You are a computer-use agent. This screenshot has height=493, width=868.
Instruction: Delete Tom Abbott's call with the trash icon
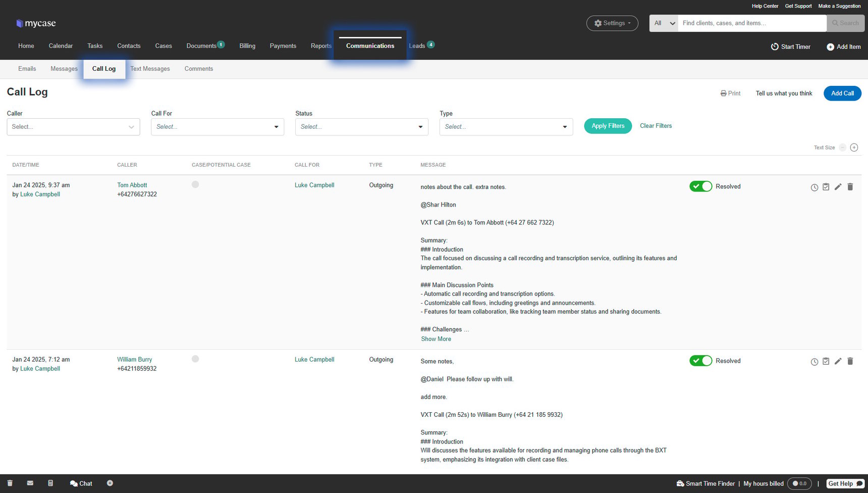click(x=850, y=187)
